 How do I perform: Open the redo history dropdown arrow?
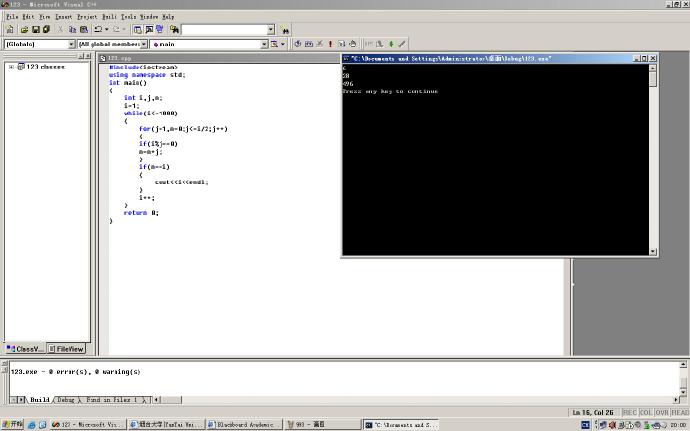[x=125, y=29]
